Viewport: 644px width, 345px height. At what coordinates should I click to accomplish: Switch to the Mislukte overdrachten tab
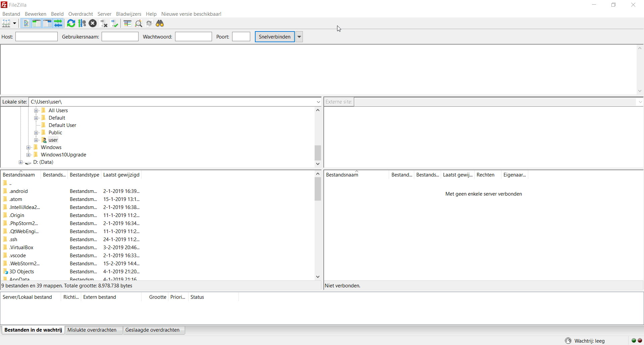point(92,330)
